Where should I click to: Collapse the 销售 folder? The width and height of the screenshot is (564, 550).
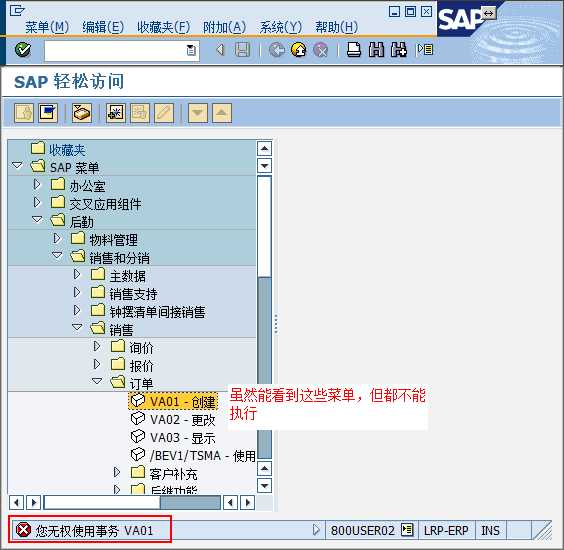tap(77, 327)
